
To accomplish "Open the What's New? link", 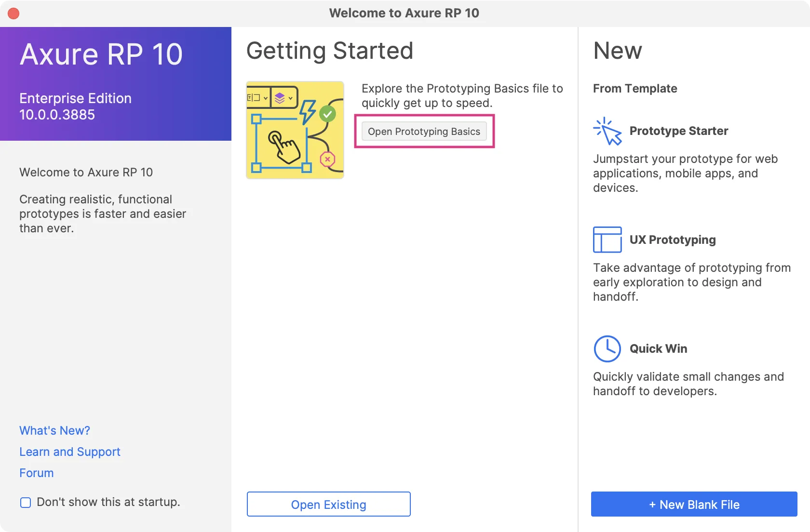I will [x=55, y=430].
